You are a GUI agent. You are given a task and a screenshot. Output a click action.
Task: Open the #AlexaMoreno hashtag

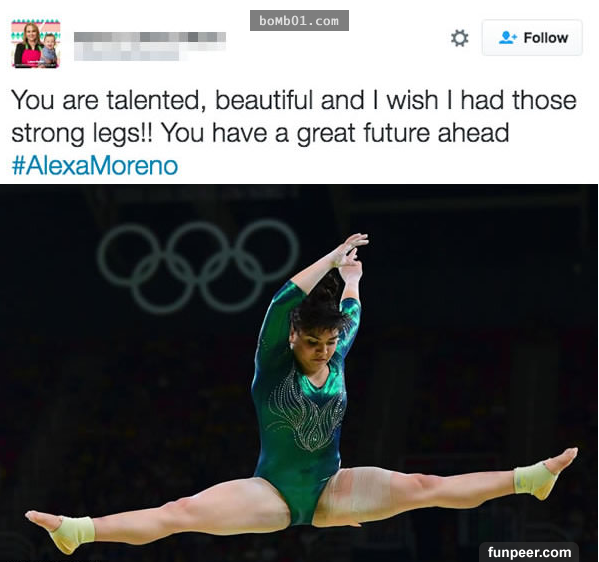tap(95, 165)
